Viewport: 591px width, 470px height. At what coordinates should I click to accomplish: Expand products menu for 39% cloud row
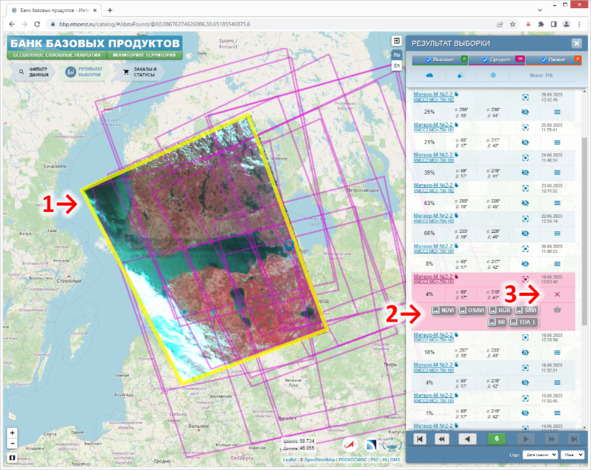[557, 173]
